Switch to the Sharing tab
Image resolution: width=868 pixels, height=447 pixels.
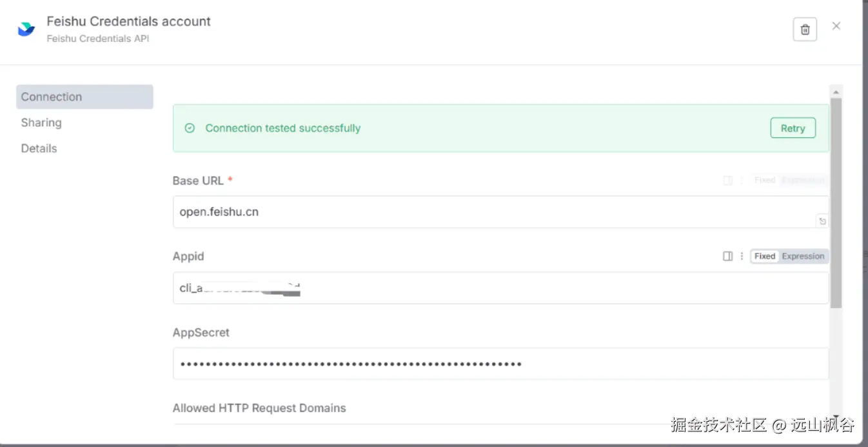pyautogui.click(x=41, y=123)
